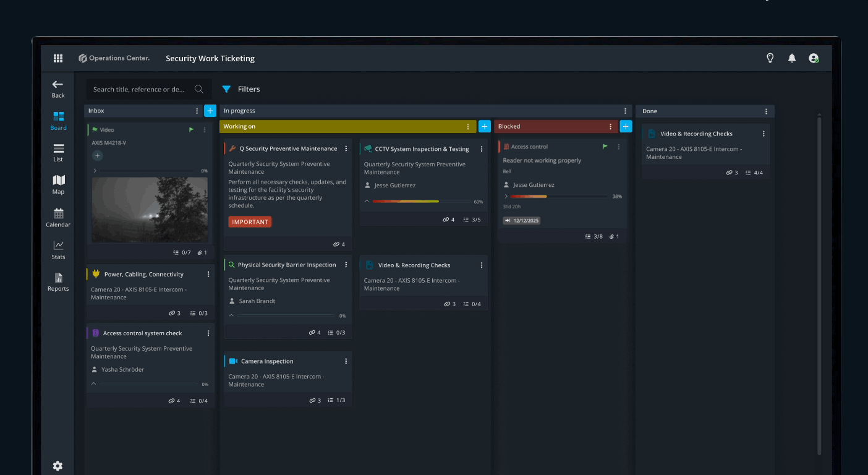
Task: Open the app launcher grid icon
Action: coord(58,58)
